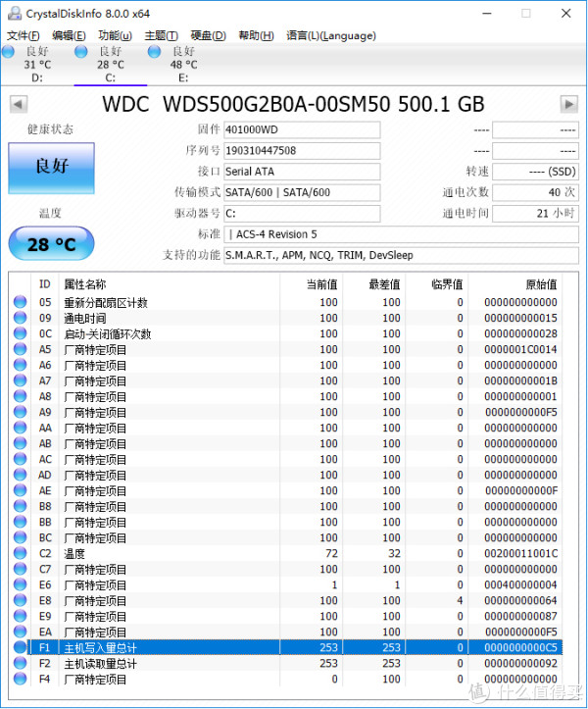The width and height of the screenshot is (588, 709).
Task: Click the status orb in the C2 temperature row
Action: (x=20, y=553)
